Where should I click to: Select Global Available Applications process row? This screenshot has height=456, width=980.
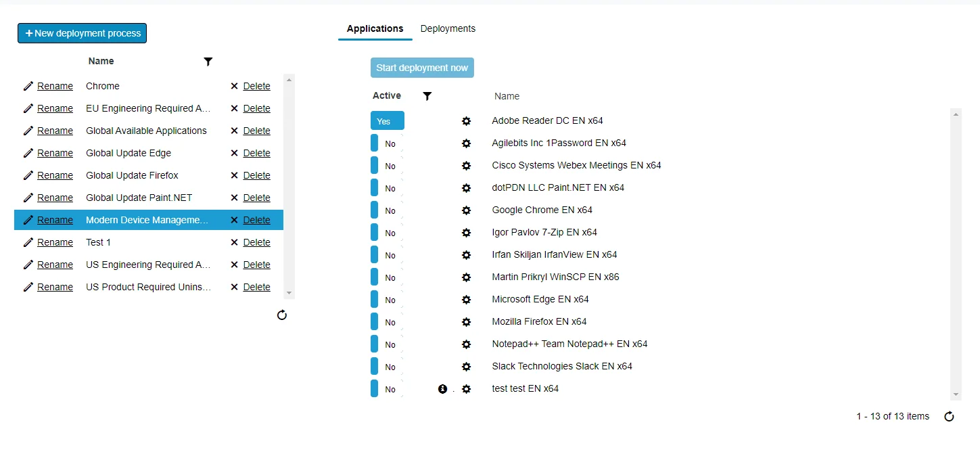pyautogui.click(x=149, y=131)
